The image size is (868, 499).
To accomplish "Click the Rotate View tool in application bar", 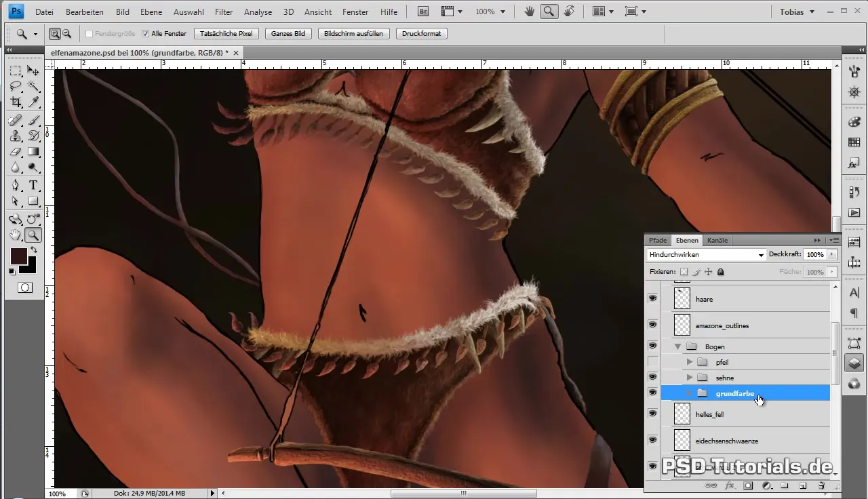I will [569, 12].
